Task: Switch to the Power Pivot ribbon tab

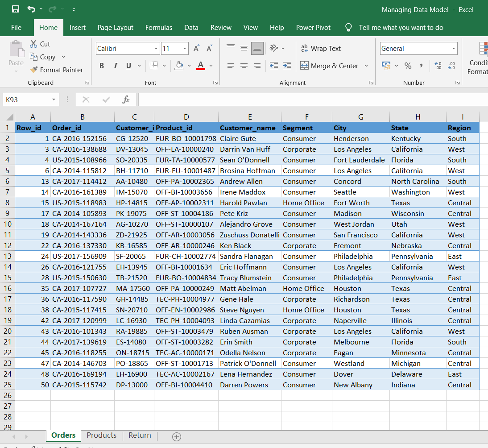Action: point(313,27)
